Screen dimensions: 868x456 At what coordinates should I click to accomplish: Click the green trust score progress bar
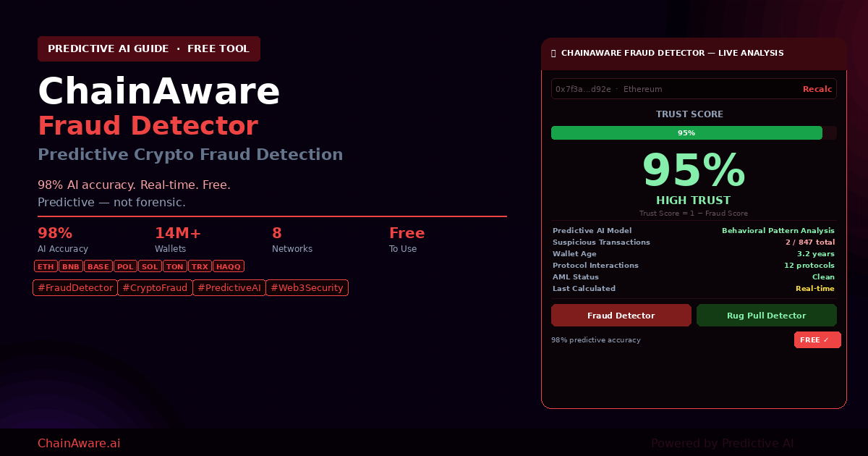point(686,133)
